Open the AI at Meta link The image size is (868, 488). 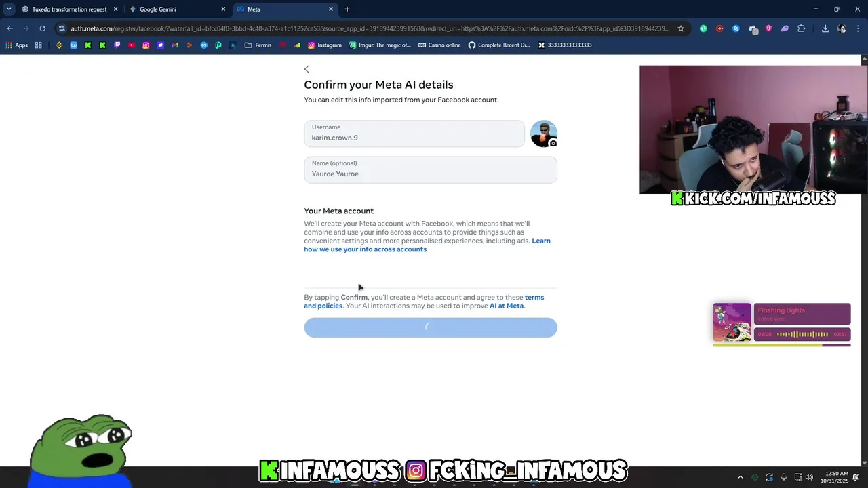click(507, 306)
